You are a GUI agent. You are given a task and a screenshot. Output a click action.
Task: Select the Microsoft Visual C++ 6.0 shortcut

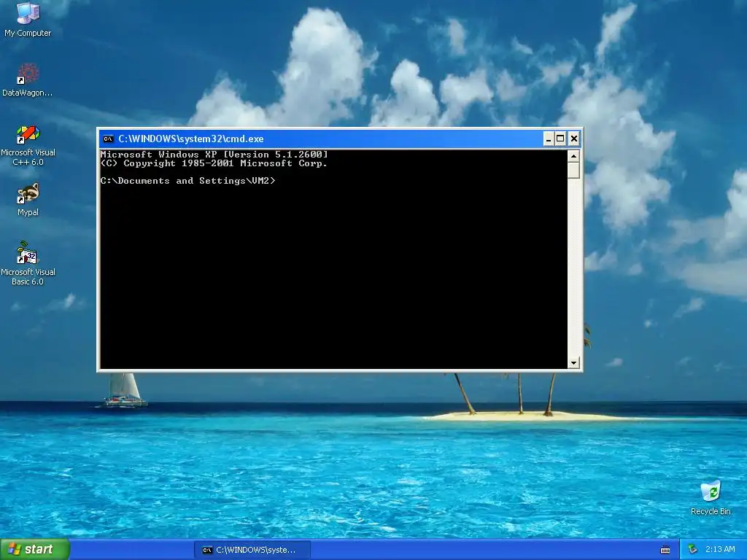pos(28,145)
